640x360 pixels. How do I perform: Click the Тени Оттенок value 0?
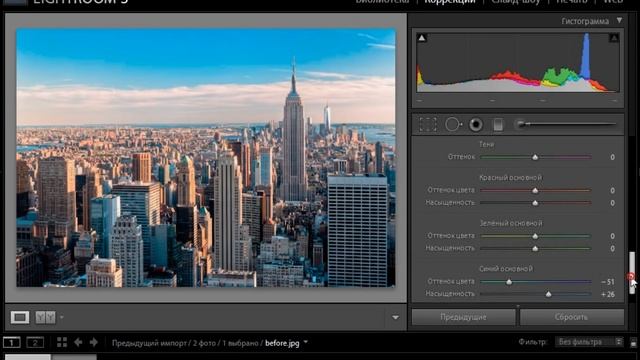pos(612,157)
